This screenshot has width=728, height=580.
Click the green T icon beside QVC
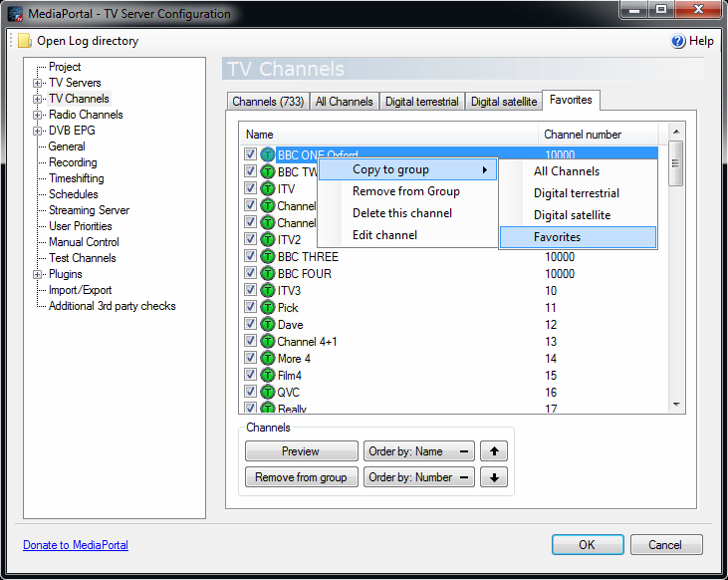point(268,392)
